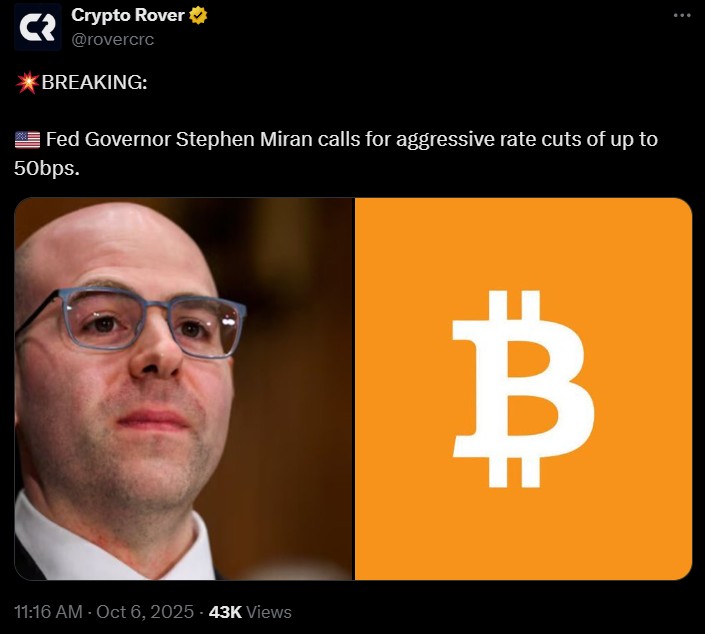Click the Oct 6, 2025 date
The image size is (705, 634).
pyautogui.click(x=145, y=612)
